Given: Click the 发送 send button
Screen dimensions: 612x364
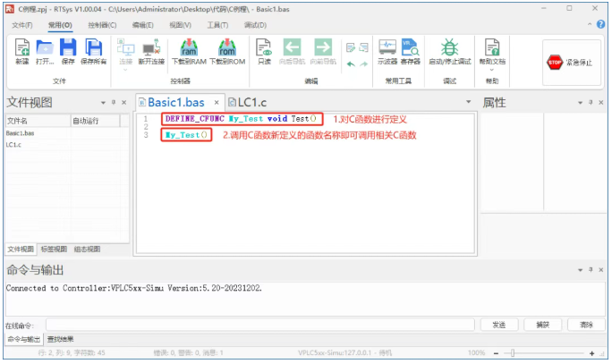Looking at the screenshot, I should [498, 324].
